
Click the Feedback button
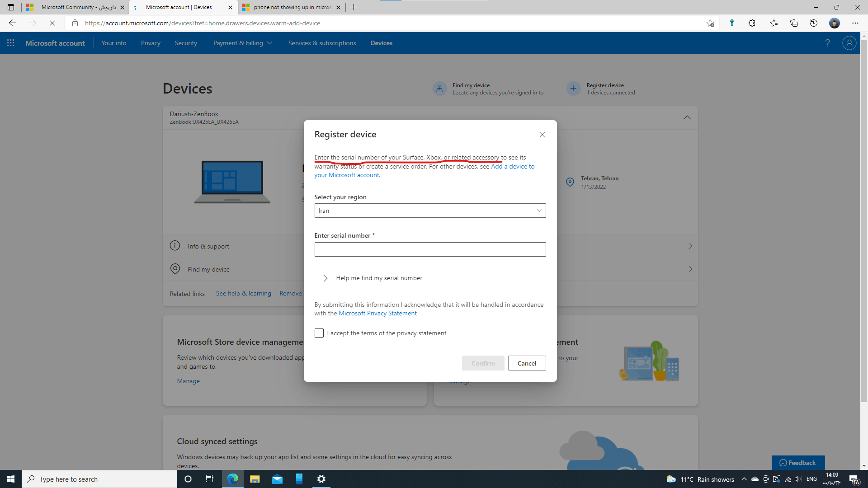[798, 463]
